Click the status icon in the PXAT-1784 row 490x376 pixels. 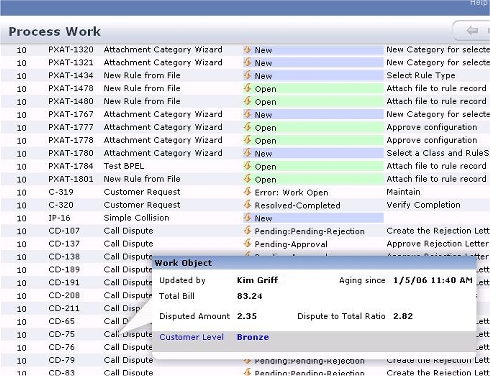[x=247, y=166]
